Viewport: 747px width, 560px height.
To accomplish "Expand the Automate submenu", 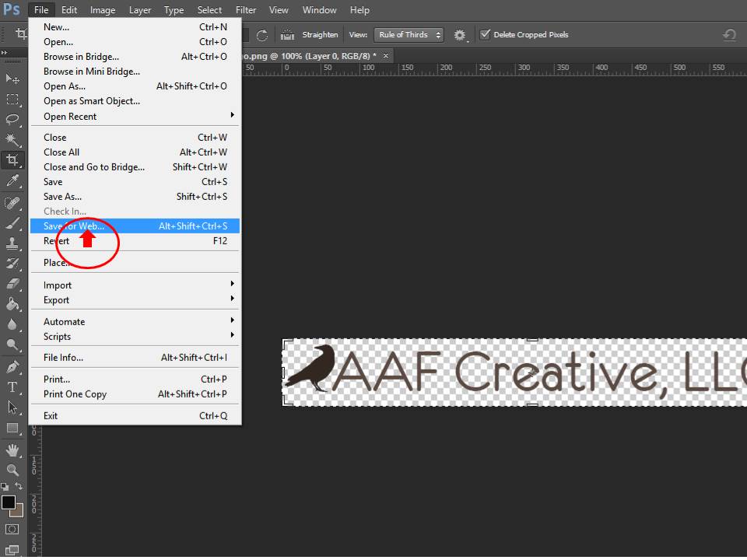I will 135,322.
